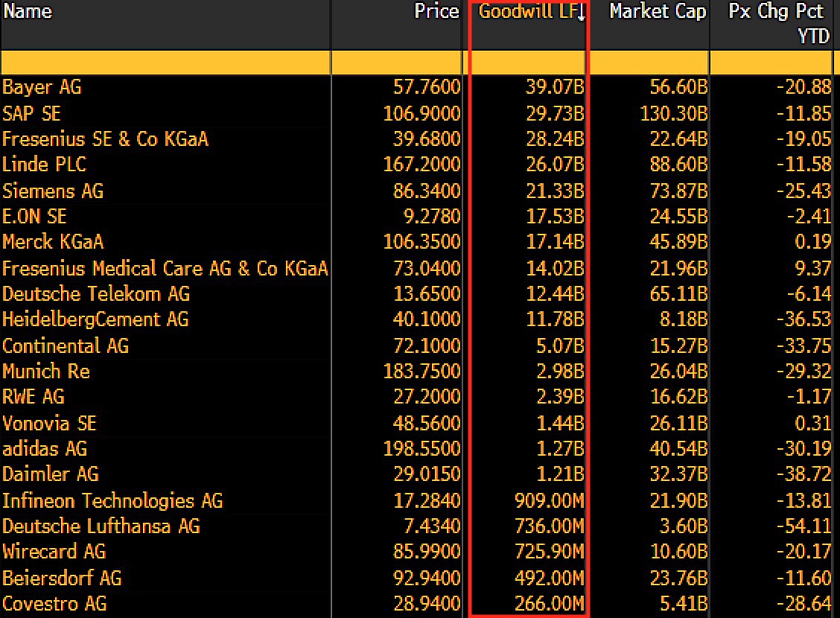The width and height of the screenshot is (840, 618).
Task: Sort by the Price column header
Action: (436, 11)
